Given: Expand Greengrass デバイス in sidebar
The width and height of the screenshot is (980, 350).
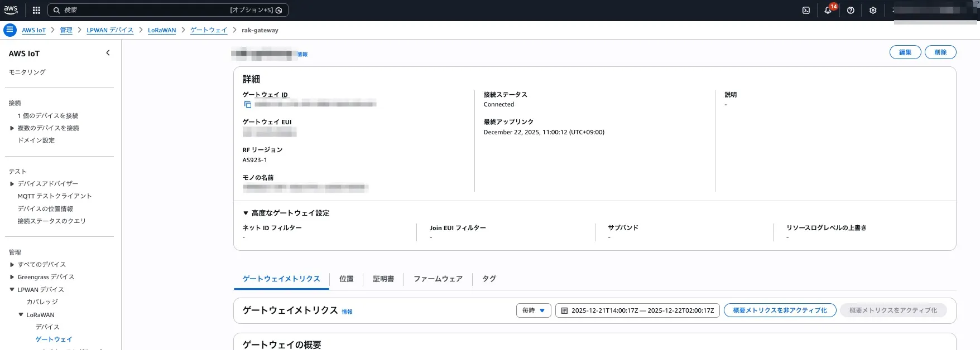Looking at the screenshot, I should 12,277.
